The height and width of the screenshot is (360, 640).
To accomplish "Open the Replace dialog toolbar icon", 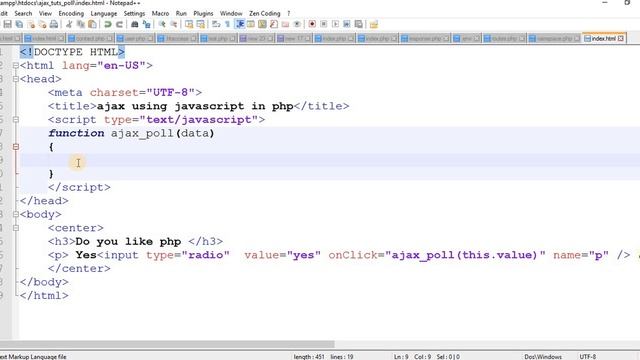I will [147, 24].
